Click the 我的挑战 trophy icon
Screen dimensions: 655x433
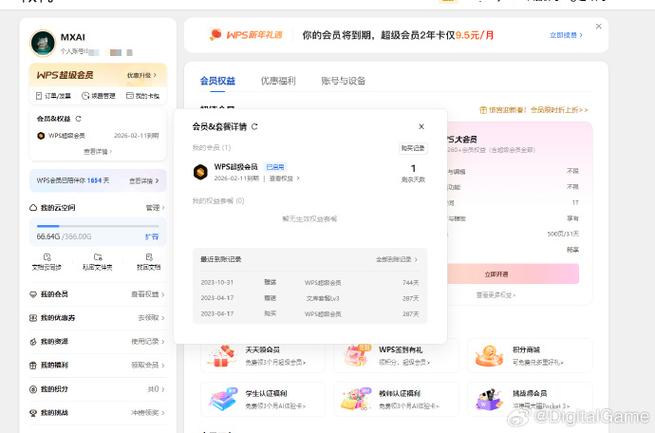pos(33,413)
